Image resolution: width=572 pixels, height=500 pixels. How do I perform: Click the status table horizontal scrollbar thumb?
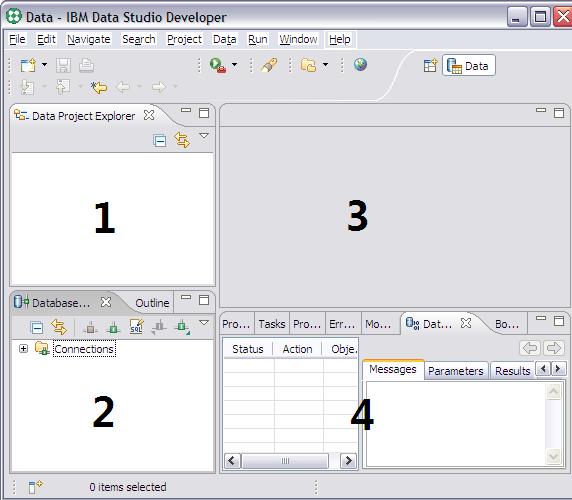285,461
